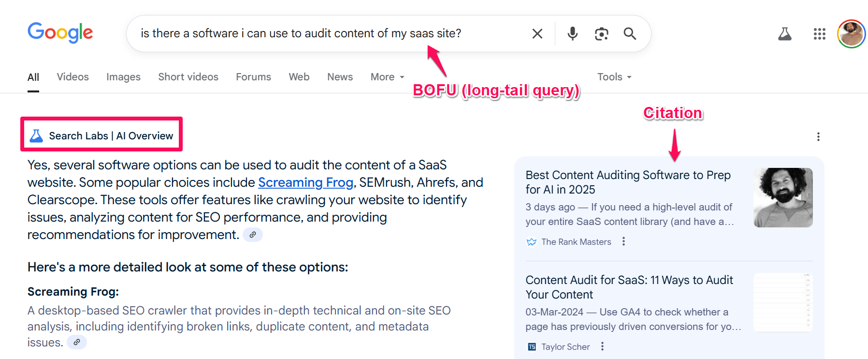This screenshot has height=359, width=868.
Task: Switch to the Videos tab
Action: point(73,77)
